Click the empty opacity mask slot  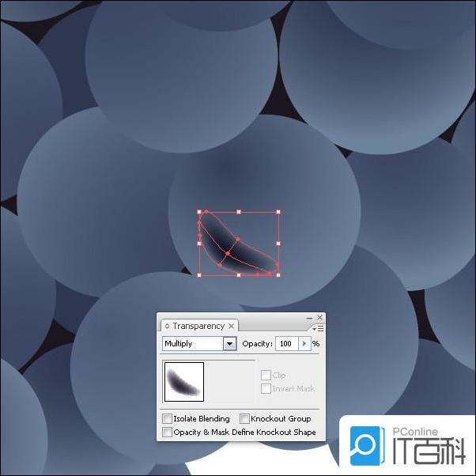pos(230,382)
